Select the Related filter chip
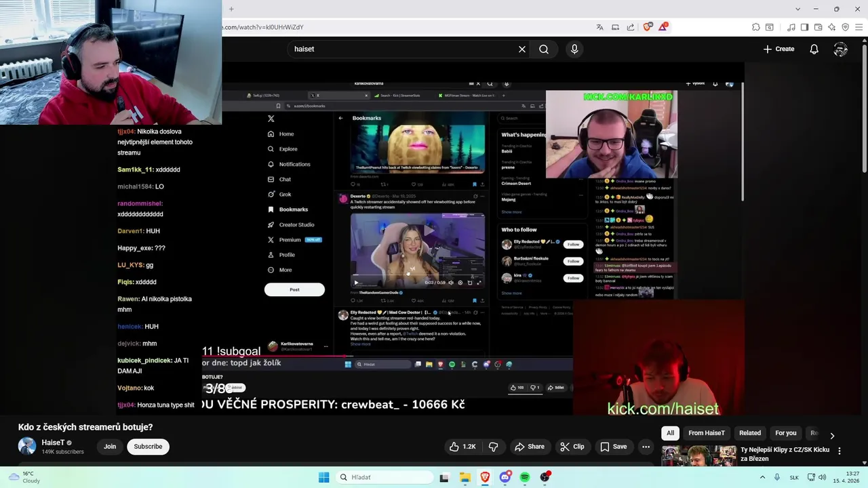 click(x=750, y=433)
